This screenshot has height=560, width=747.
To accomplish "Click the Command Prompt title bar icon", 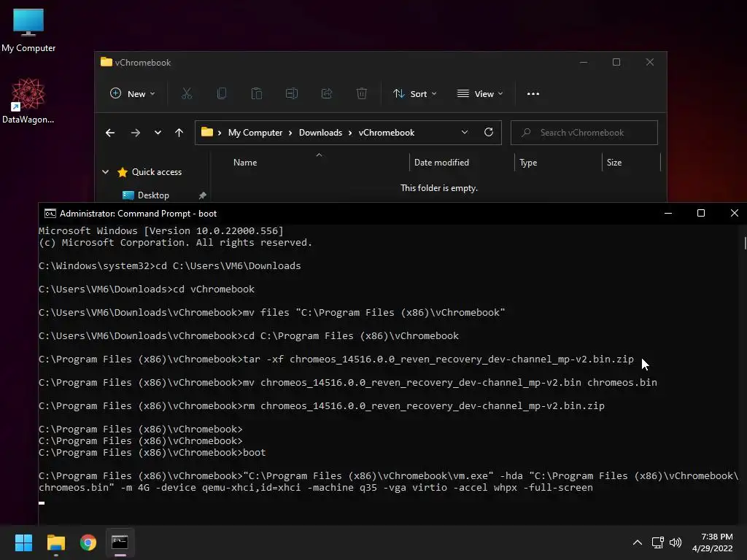I will pyautogui.click(x=50, y=214).
